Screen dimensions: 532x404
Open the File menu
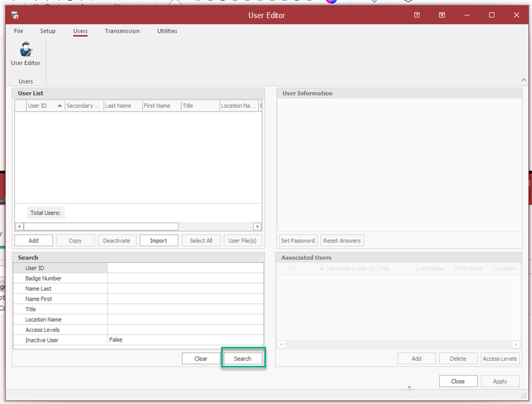[x=19, y=31]
